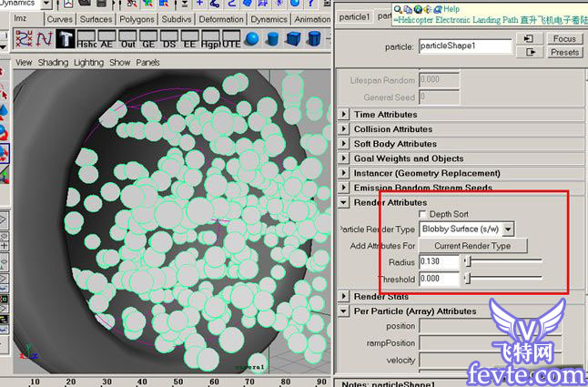Open the Polygons shelf tab
Screen dimensions: 588x387
[137, 19]
